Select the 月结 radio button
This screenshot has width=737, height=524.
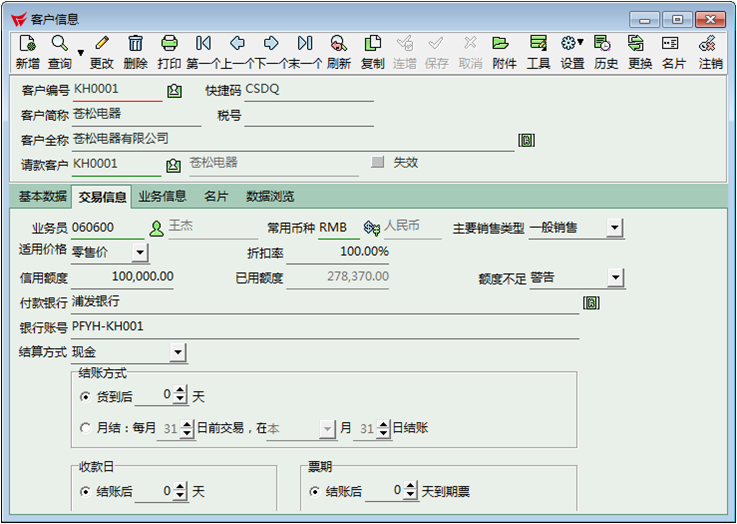pyautogui.click(x=86, y=429)
